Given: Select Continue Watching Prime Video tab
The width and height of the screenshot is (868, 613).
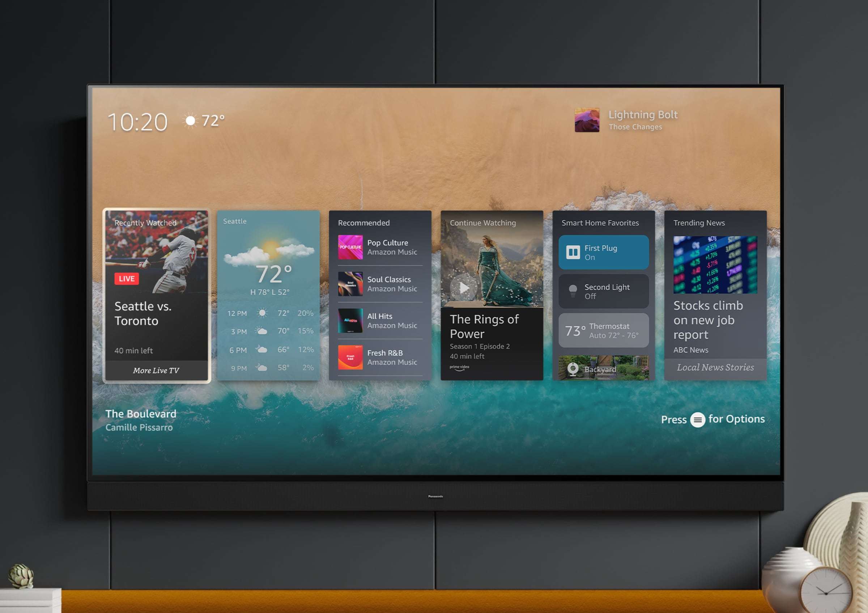Looking at the screenshot, I should [x=494, y=299].
